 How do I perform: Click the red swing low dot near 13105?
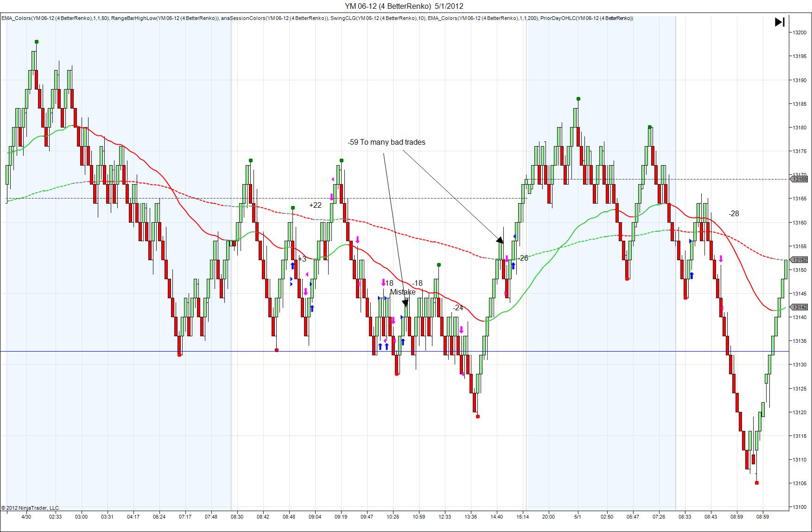click(757, 483)
